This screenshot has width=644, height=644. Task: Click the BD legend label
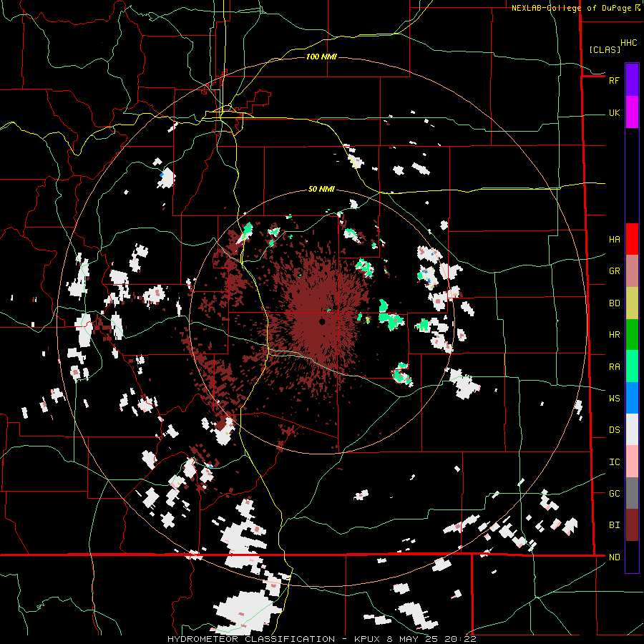coord(614,303)
